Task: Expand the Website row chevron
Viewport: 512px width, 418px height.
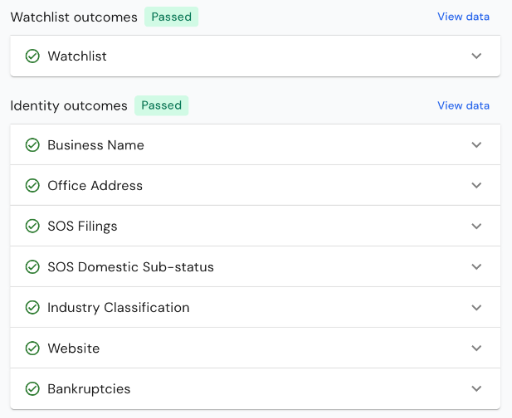Action: [476, 348]
